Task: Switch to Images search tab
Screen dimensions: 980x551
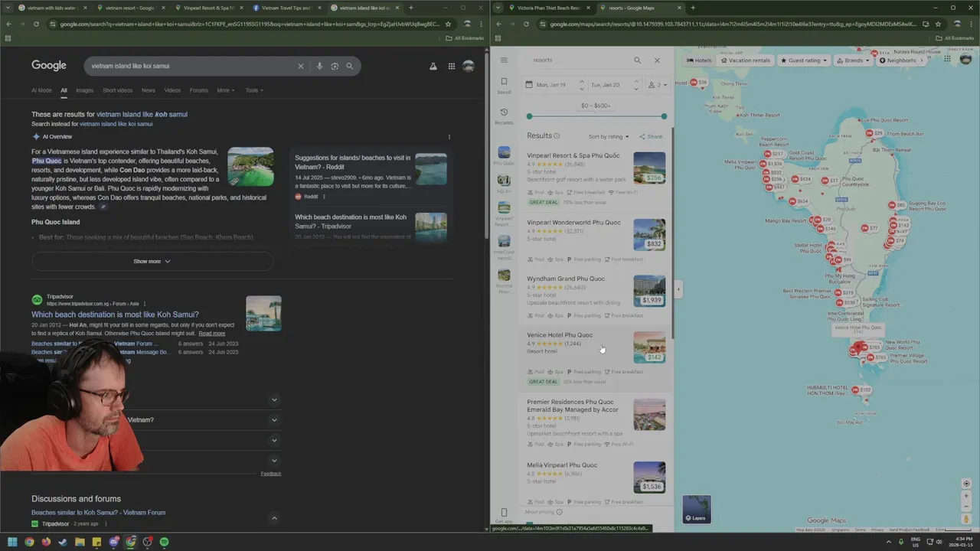Action: pos(84,90)
